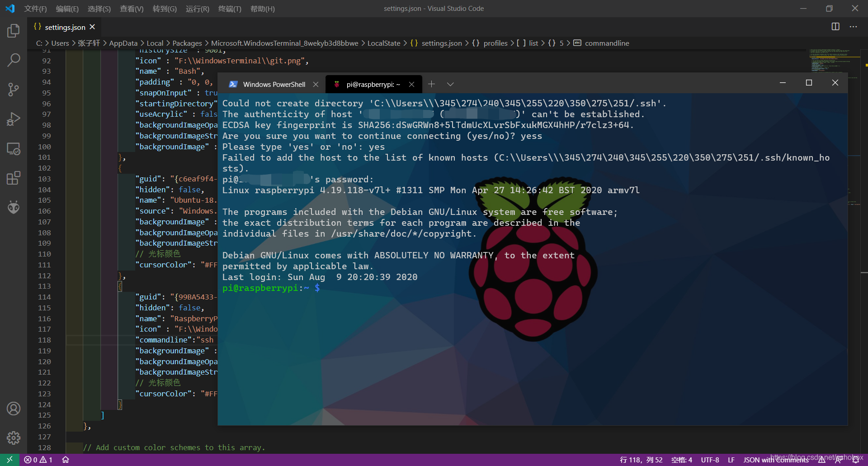This screenshot has height=466, width=868.
Task: Change language mode JSON with Comments
Action: pyautogui.click(x=776, y=460)
